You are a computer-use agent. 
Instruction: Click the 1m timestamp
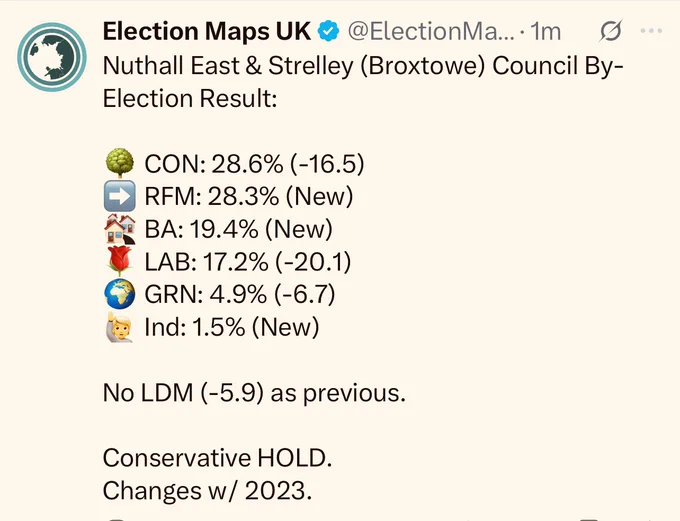546,31
